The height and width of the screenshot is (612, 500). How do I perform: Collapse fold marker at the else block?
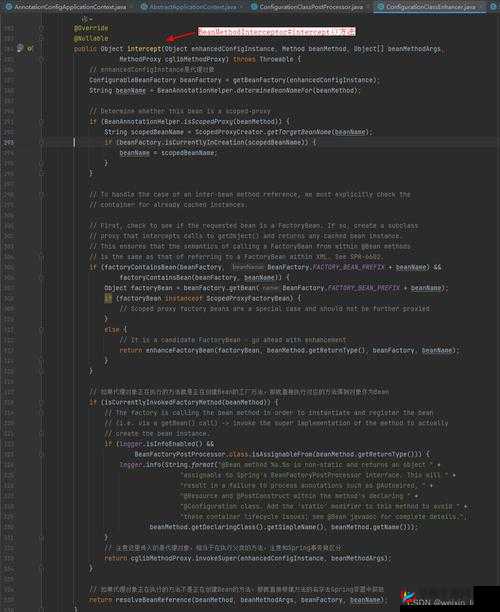coord(41,330)
